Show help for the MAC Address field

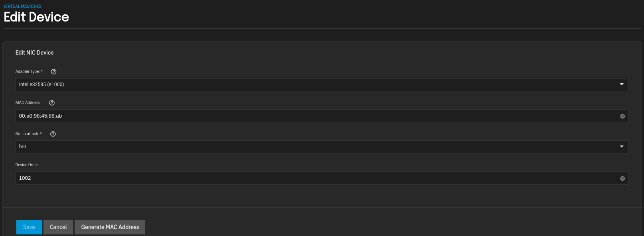[x=52, y=103]
